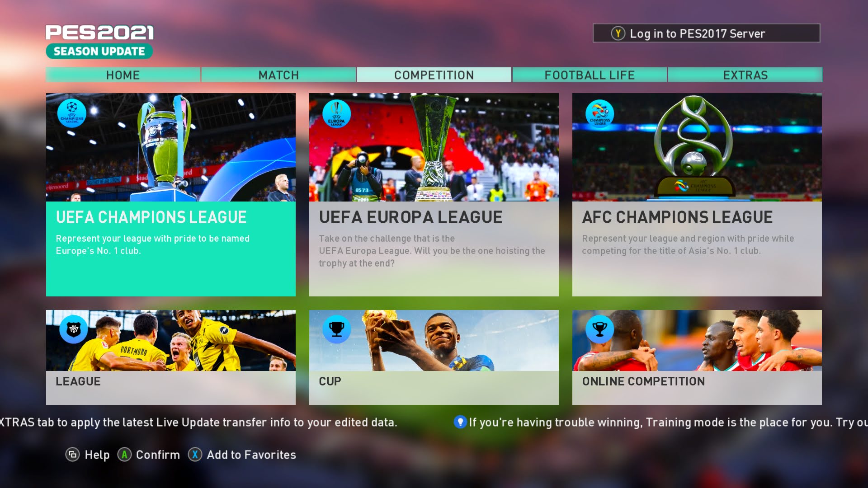
Task: Select the HOME menu tab
Action: 123,75
